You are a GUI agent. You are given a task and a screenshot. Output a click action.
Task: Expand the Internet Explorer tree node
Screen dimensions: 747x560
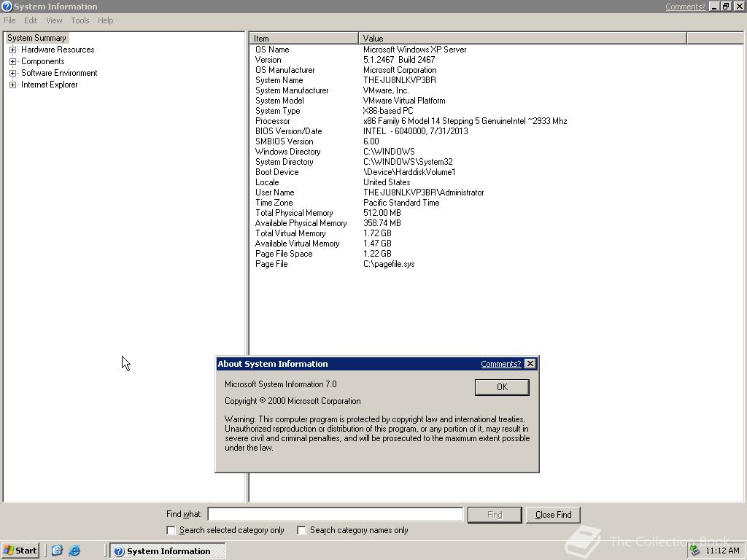coord(13,85)
